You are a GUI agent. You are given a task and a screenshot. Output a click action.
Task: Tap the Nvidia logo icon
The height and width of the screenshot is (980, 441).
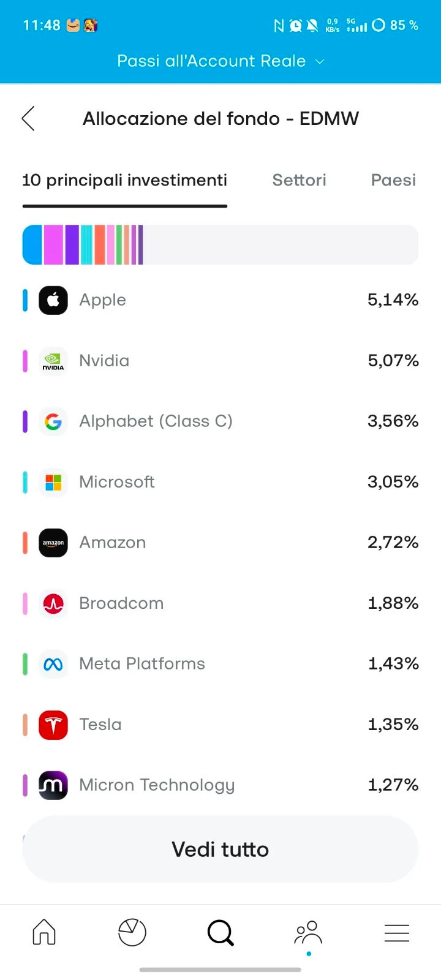coord(53,361)
